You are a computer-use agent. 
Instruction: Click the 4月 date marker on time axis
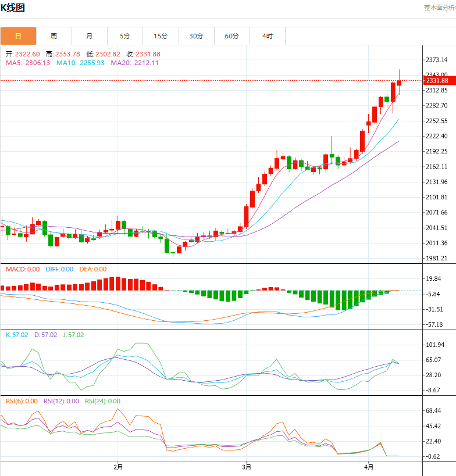[x=368, y=467]
